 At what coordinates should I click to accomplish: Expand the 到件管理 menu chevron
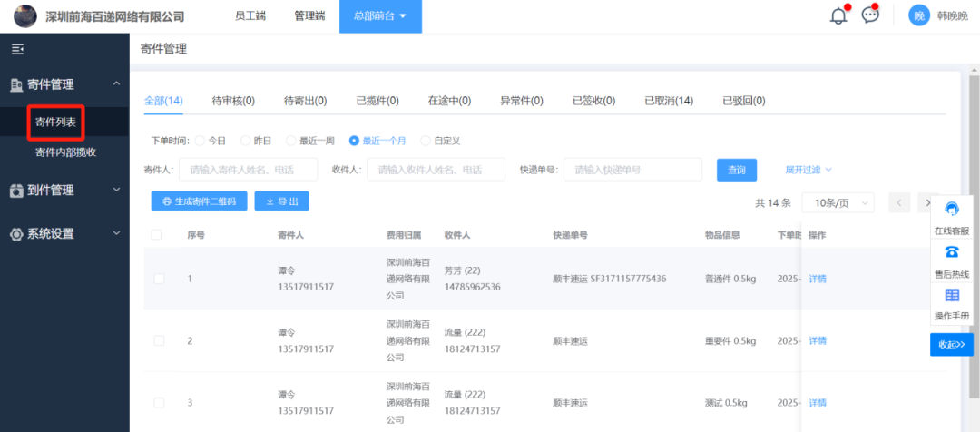116,190
